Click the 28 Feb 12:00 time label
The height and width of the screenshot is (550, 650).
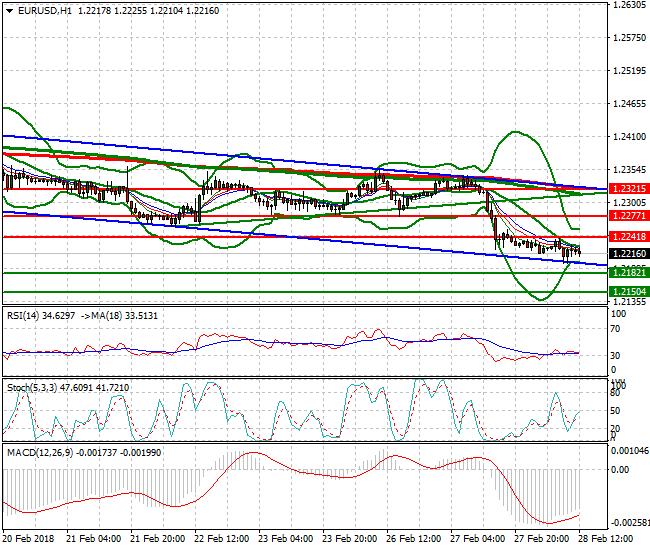[x=605, y=539]
